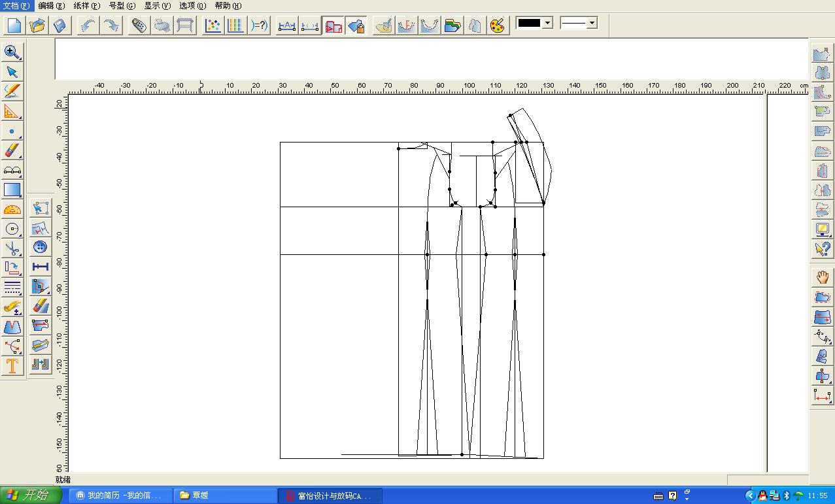Open the 文档 menu
This screenshot has width=835, height=504.
pyautogui.click(x=16, y=5)
